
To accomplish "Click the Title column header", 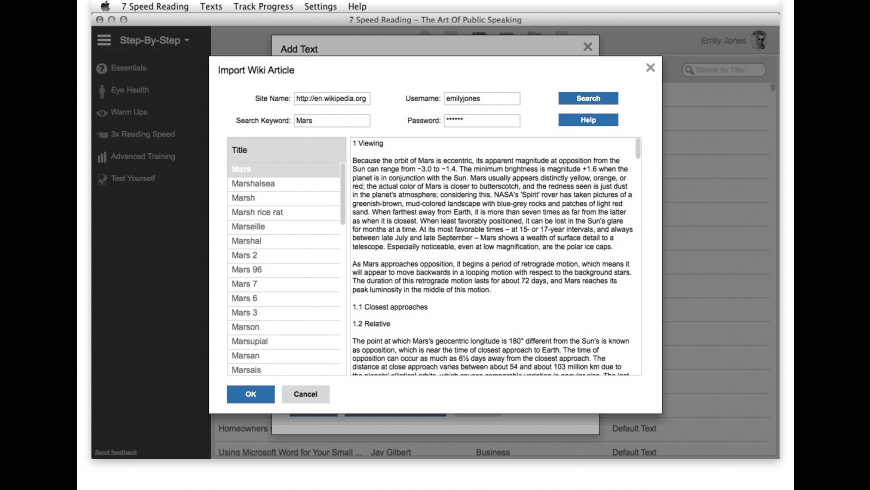I will [x=286, y=150].
